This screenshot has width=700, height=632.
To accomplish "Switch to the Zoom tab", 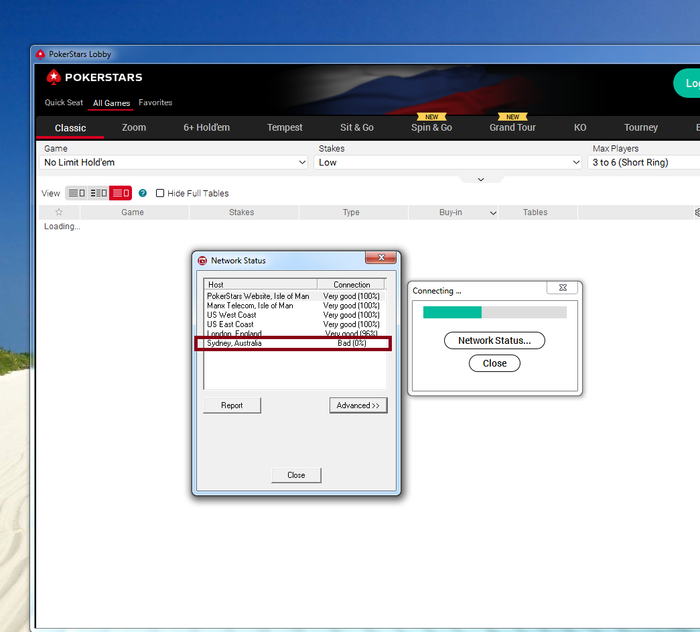I will [134, 128].
